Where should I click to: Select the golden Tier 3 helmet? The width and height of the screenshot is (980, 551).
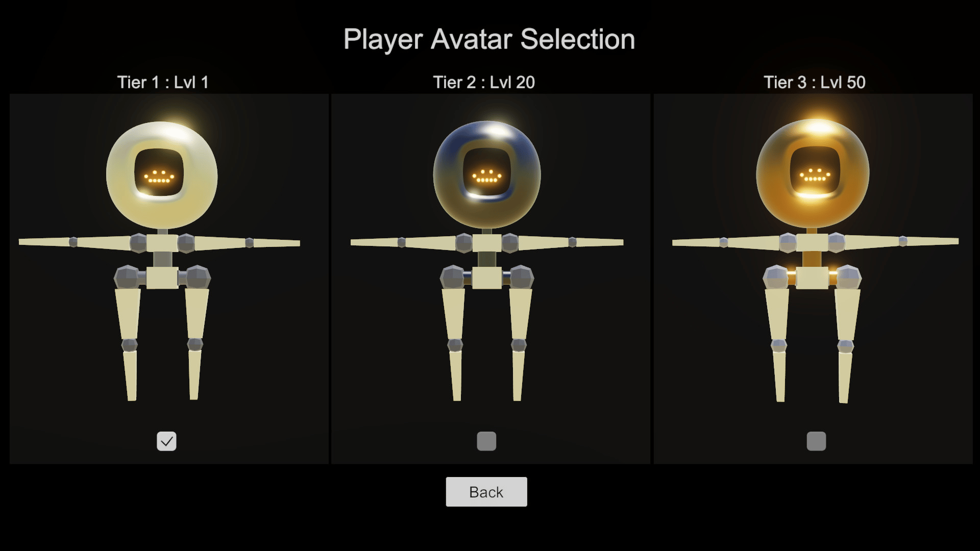(813, 174)
